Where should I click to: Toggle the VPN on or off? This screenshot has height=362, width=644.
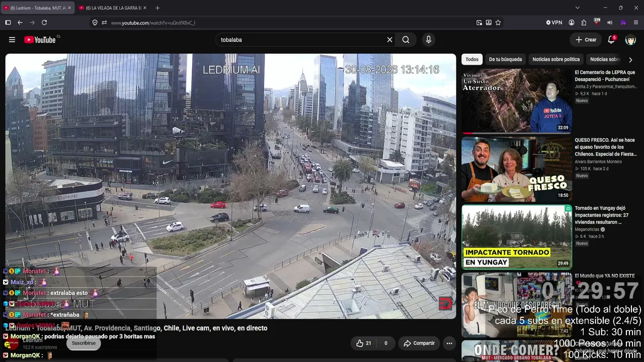(554, 23)
